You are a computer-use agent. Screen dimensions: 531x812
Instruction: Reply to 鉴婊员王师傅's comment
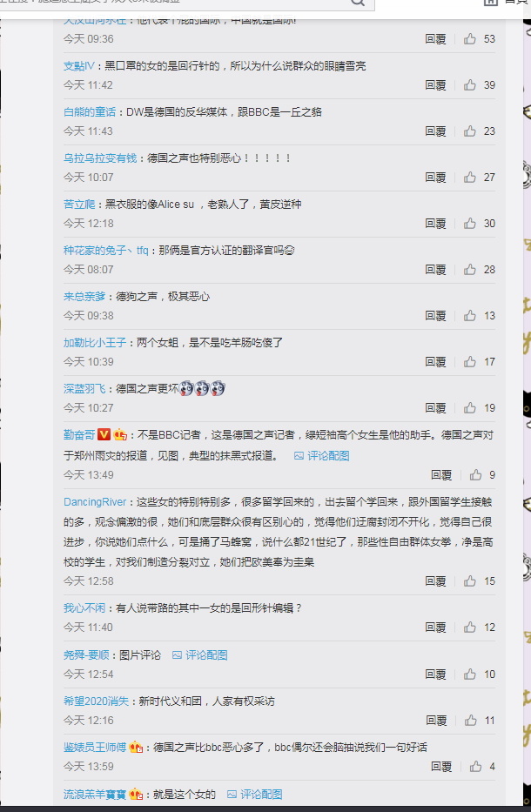pyautogui.click(x=441, y=767)
